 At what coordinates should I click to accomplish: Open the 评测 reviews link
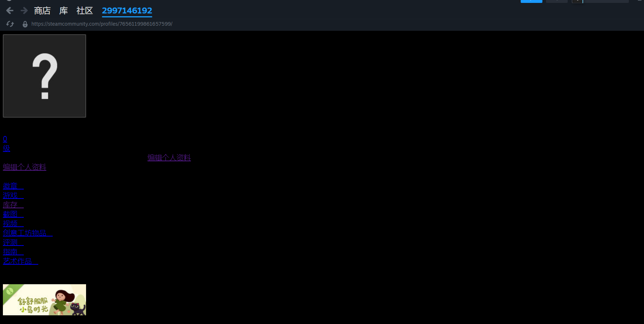13,242
